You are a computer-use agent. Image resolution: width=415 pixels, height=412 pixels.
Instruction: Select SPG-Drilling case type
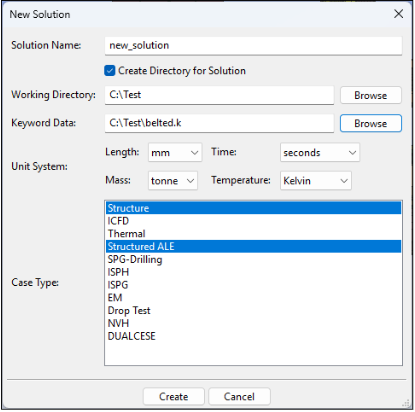tap(254, 259)
